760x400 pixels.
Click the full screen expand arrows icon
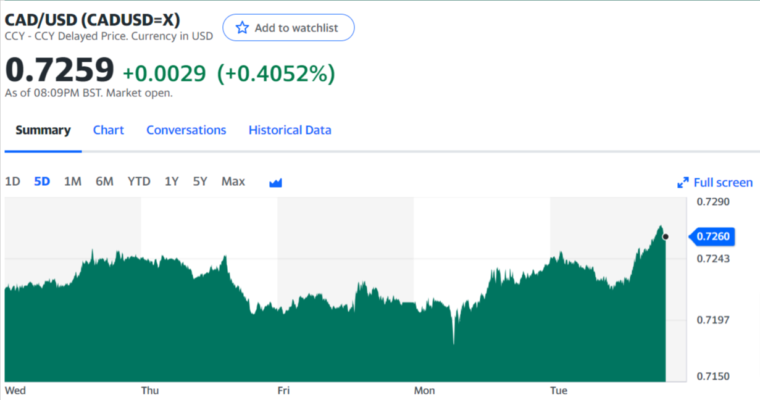[682, 183]
